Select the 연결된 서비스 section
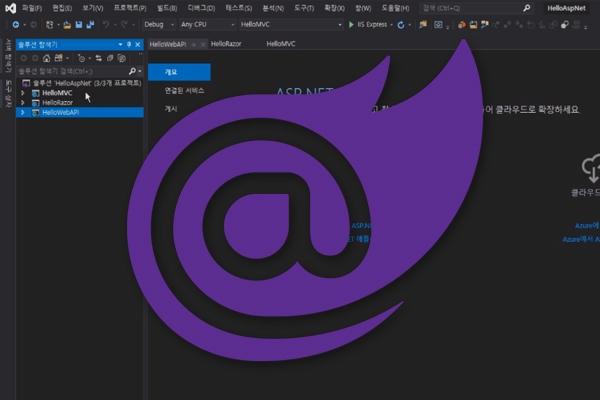600x400 pixels. point(184,91)
